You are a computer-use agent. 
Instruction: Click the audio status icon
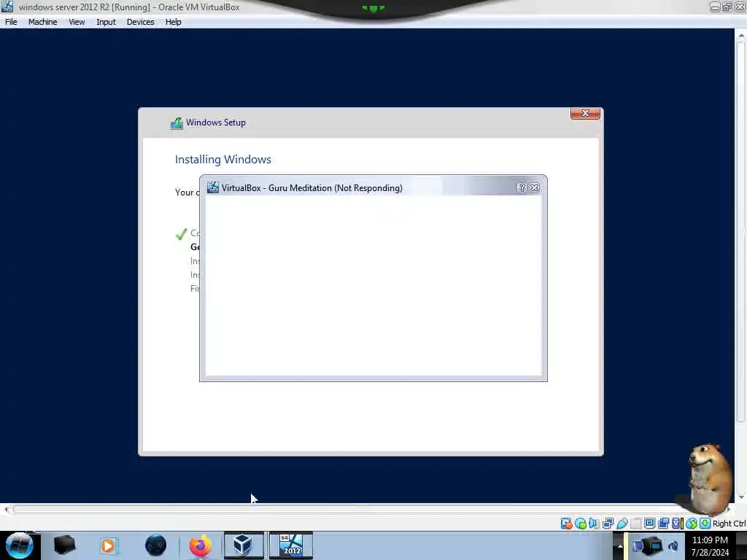tap(594, 524)
